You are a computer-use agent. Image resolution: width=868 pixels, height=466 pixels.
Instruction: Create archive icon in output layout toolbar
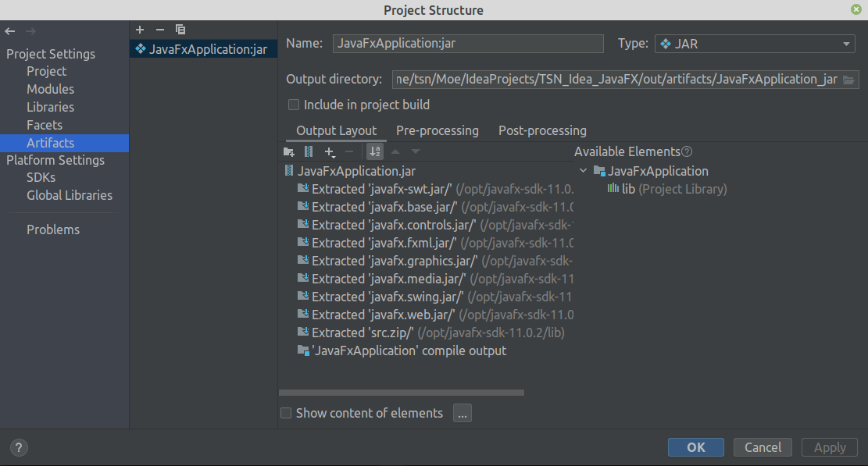(309, 151)
